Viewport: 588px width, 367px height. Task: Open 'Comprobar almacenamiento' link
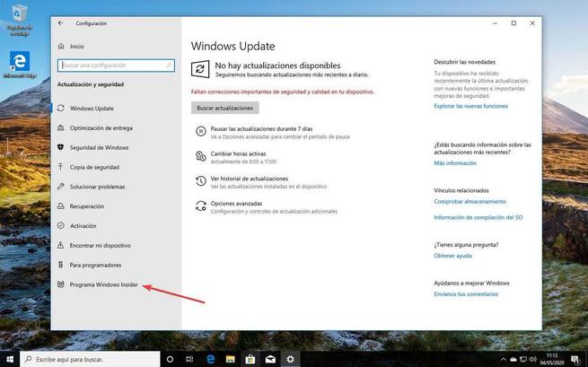coord(470,202)
